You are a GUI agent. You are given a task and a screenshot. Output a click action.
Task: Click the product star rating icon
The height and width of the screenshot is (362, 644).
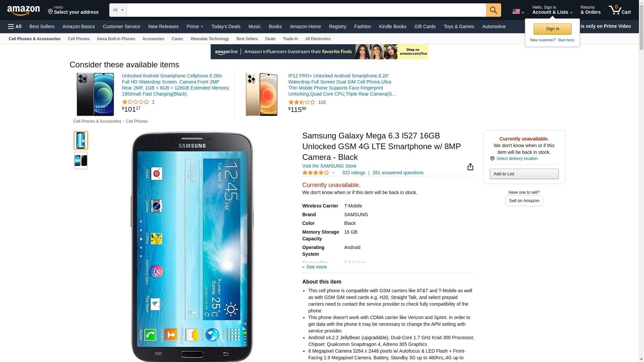(316, 173)
